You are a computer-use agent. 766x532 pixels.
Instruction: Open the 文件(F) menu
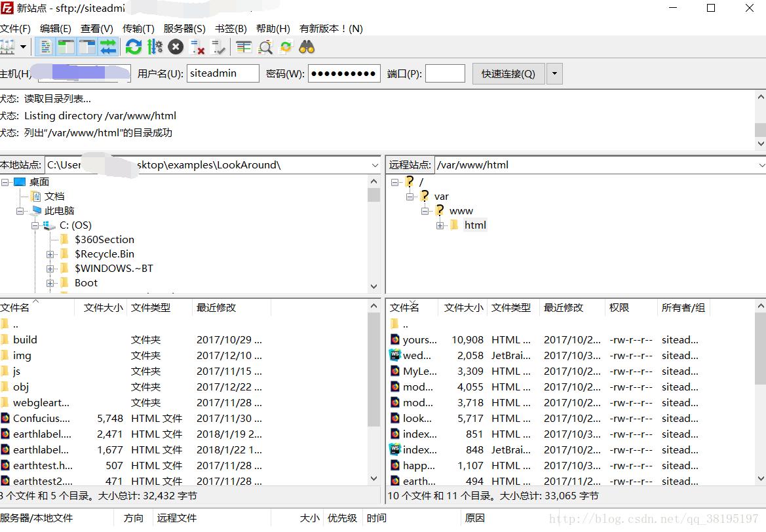pos(15,29)
